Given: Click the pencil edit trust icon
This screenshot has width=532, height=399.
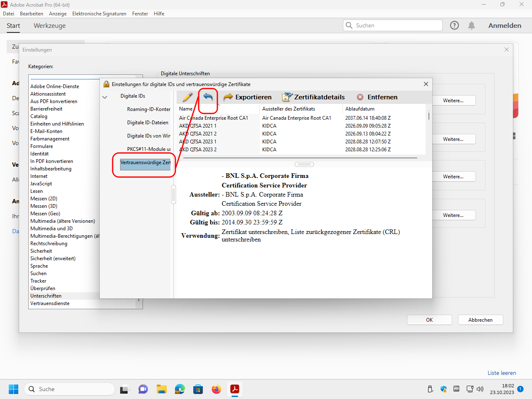Looking at the screenshot, I should [x=187, y=97].
